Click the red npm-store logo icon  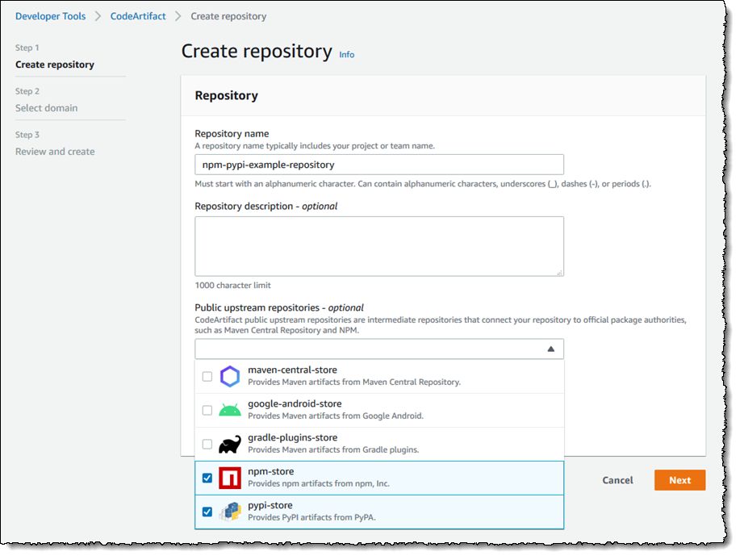[x=230, y=478]
